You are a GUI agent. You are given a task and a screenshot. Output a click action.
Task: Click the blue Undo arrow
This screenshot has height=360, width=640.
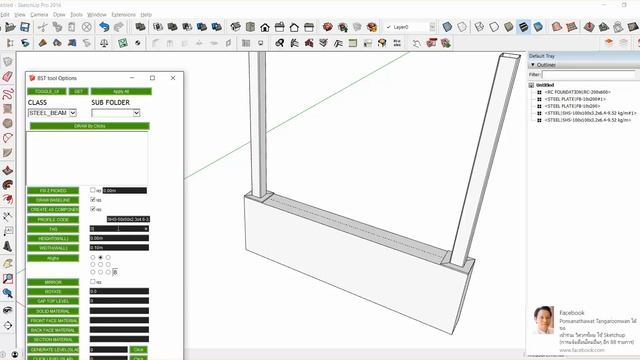click(104, 27)
